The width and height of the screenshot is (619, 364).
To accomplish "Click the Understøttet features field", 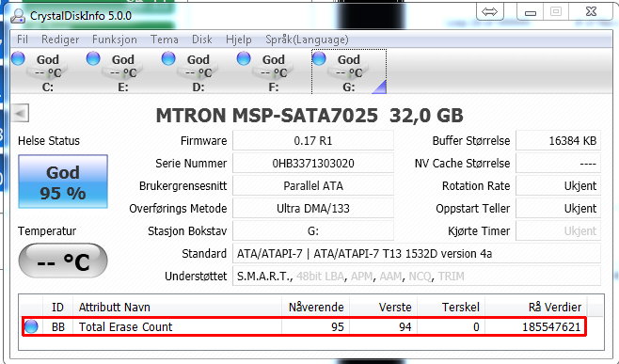I will coord(417,276).
